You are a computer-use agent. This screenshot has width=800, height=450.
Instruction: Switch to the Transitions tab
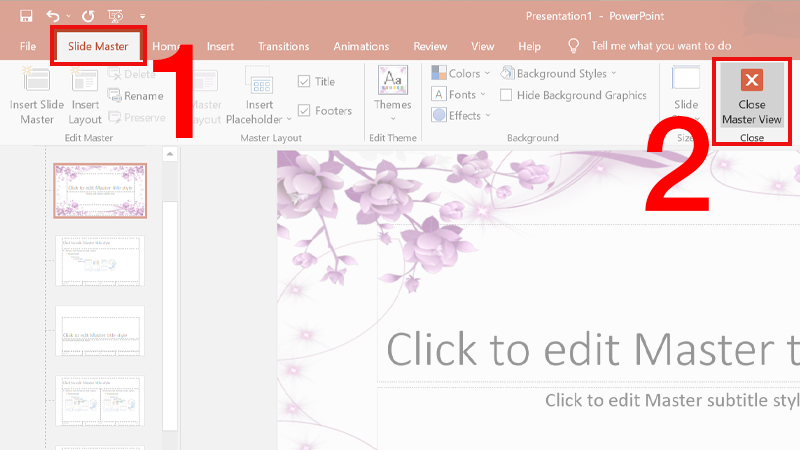(x=284, y=46)
